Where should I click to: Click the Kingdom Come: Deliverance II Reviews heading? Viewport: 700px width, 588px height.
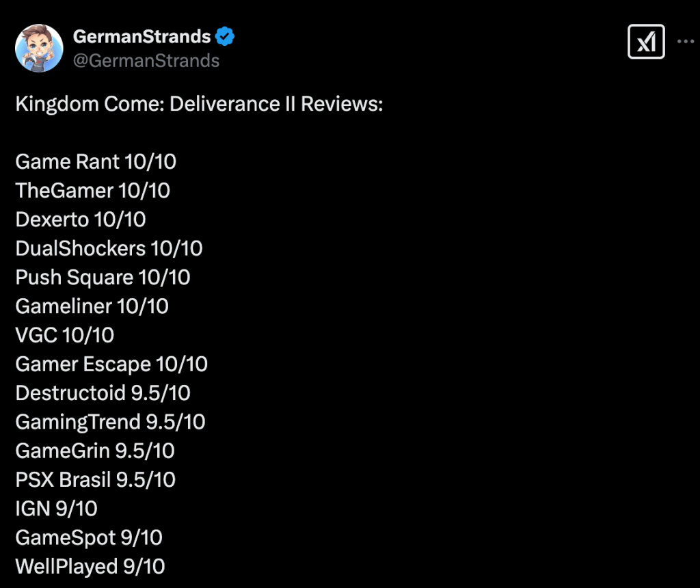click(199, 104)
